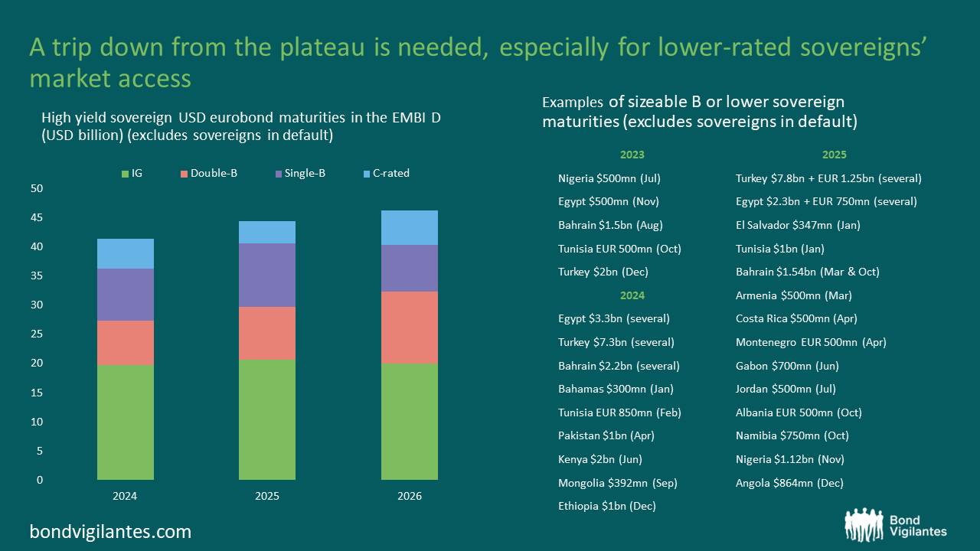Image resolution: width=980 pixels, height=551 pixels.
Task: Select the 2024 Double-B red bar segment
Action: (x=126, y=343)
